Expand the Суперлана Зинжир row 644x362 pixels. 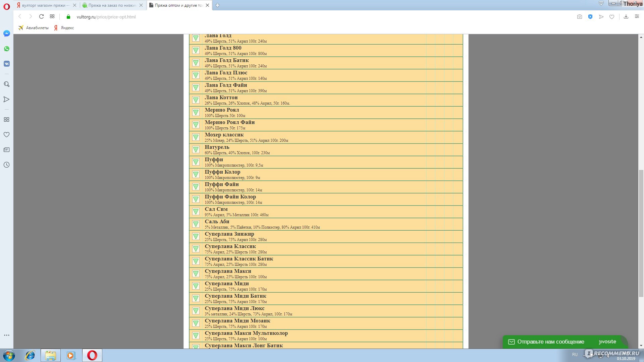point(196,237)
